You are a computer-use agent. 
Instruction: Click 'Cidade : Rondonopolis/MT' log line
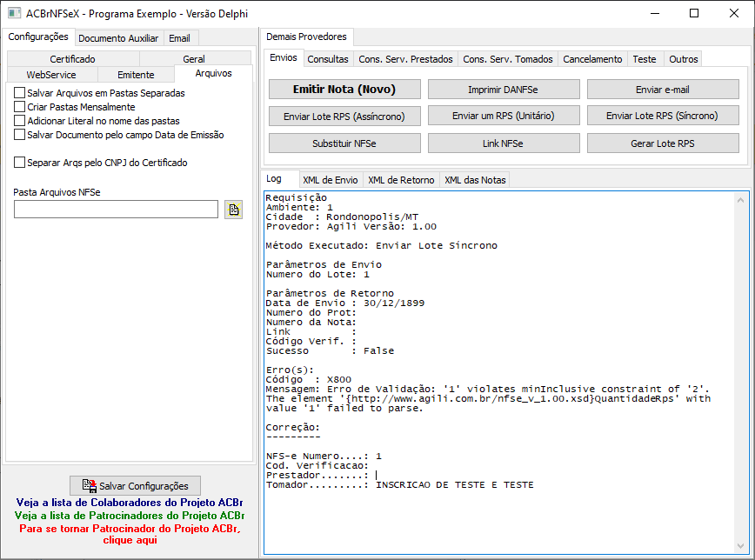coord(342,217)
